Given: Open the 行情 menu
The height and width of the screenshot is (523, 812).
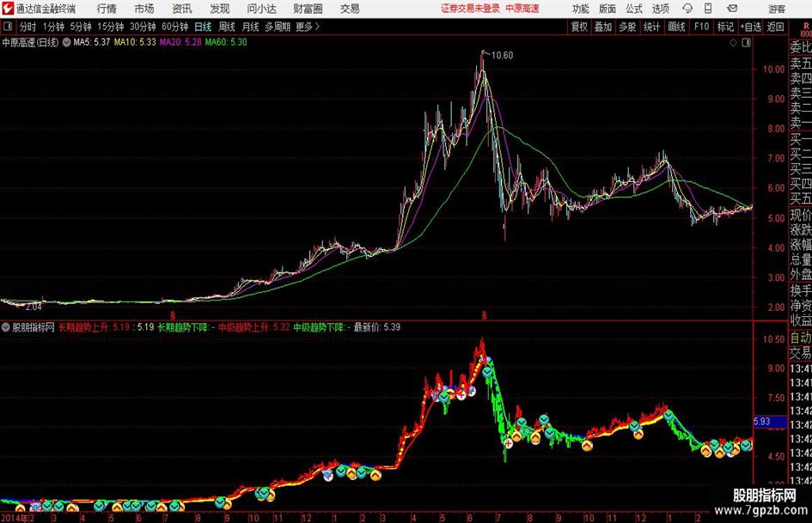Looking at the screenshot, I should 107,9.
